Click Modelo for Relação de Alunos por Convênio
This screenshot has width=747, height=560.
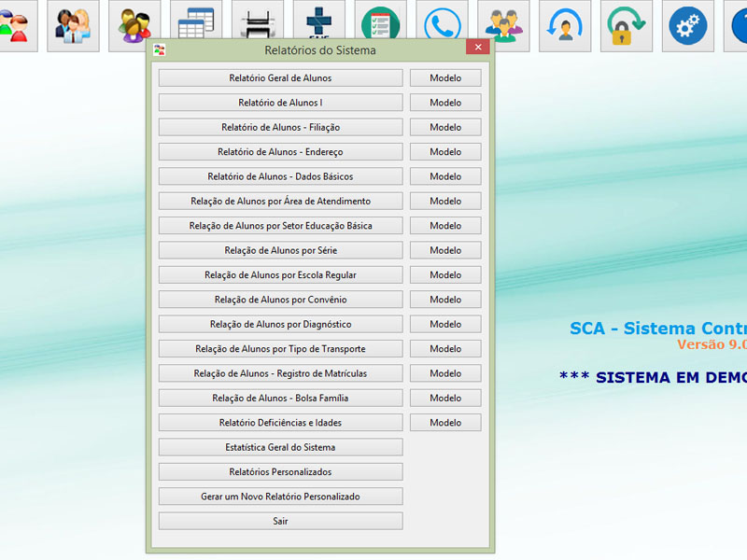tap(445, 300)
